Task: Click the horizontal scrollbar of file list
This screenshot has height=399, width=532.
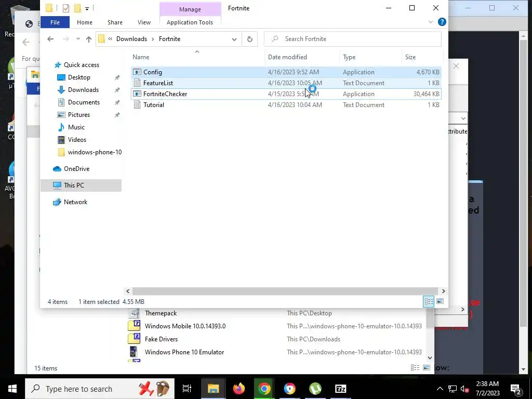Action: 285,291
